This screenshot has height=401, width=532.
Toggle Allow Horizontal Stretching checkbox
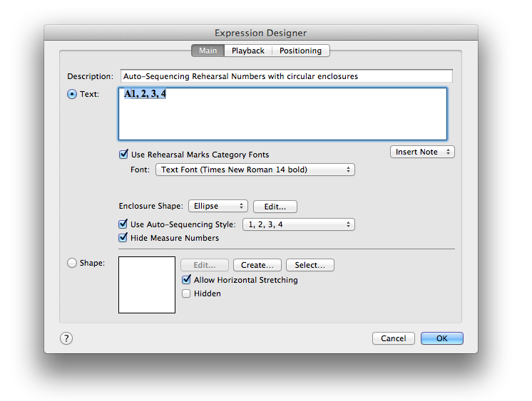pos(187,280)
